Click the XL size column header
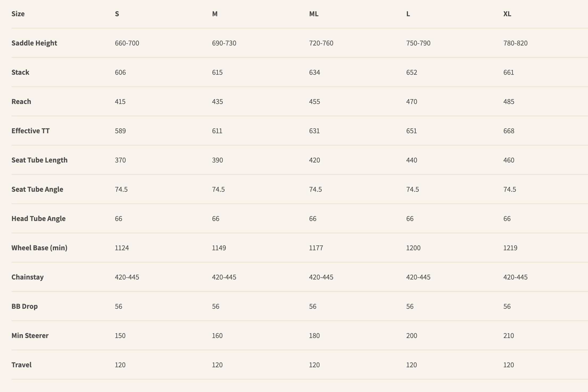This screenshot has height=392, width=588. coord(507,14)
